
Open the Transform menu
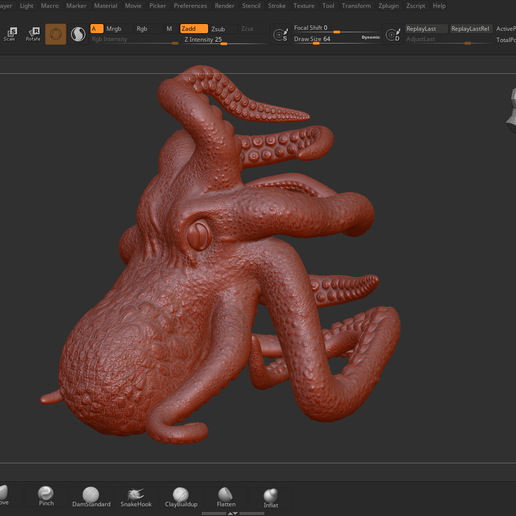pyautogui.click(x=356, y=6)
